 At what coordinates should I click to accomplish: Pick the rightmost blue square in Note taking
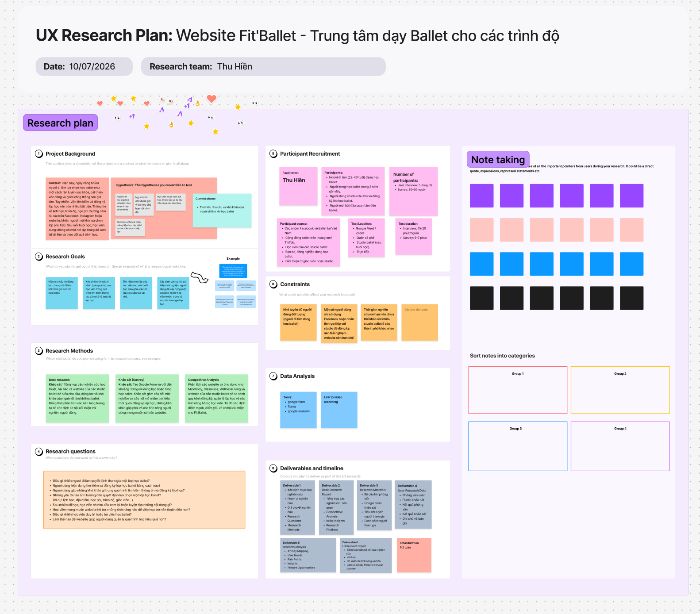pyautogui.click(x=632, y=264)
